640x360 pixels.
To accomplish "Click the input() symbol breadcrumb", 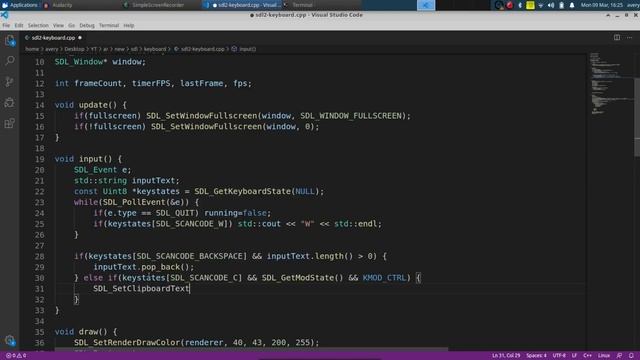I will coord(244,49).
